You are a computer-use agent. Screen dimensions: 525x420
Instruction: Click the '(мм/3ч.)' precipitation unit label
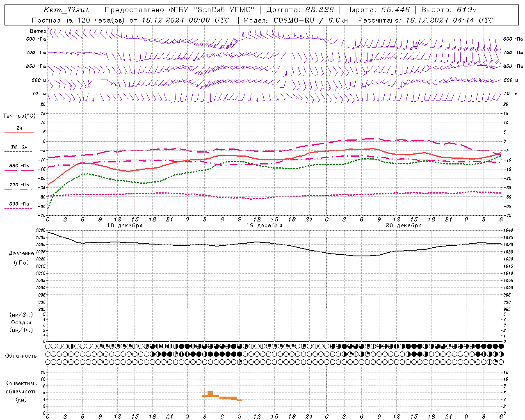(21, 315)
